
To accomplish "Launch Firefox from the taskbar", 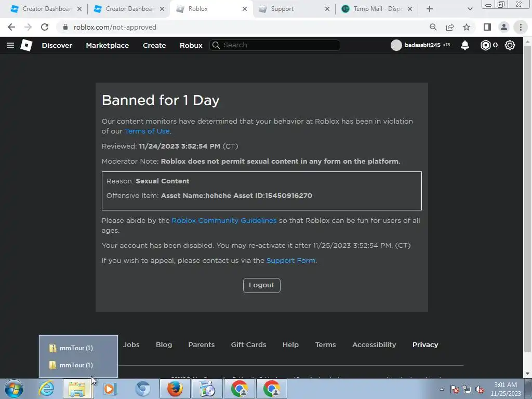I will [x=175, y=389].
